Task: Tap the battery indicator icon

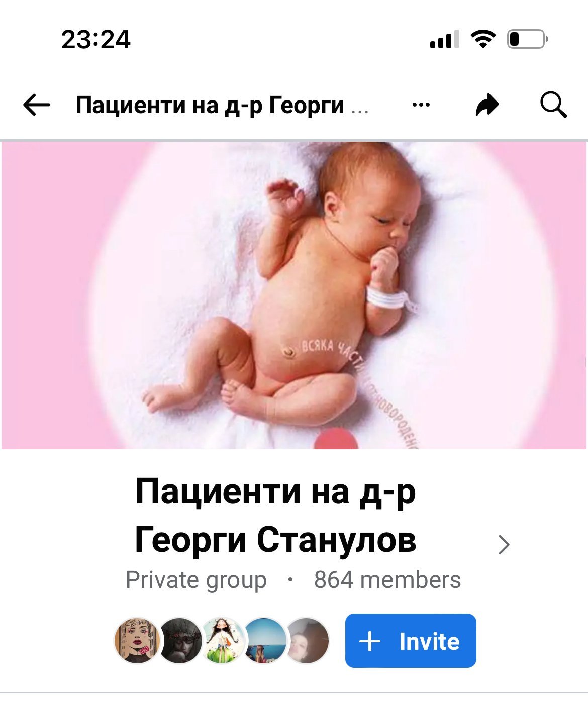Action: point(527,39)
